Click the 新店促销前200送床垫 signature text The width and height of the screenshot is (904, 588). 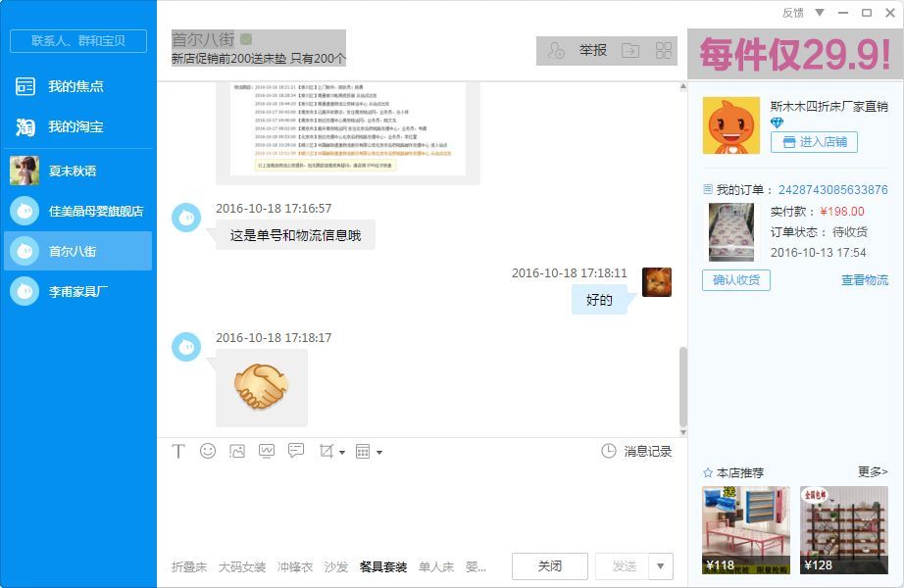tap(258, 59)
